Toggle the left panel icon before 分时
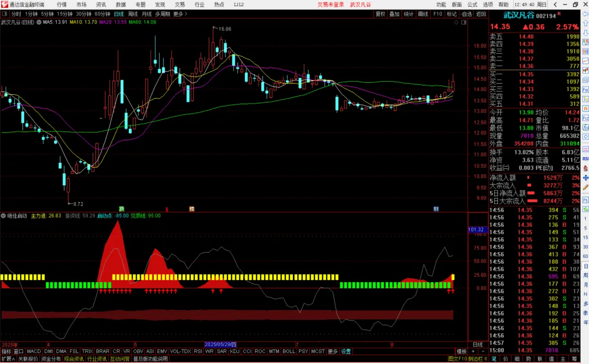Screen dimensions: 589x364 [x=4, y=14]
